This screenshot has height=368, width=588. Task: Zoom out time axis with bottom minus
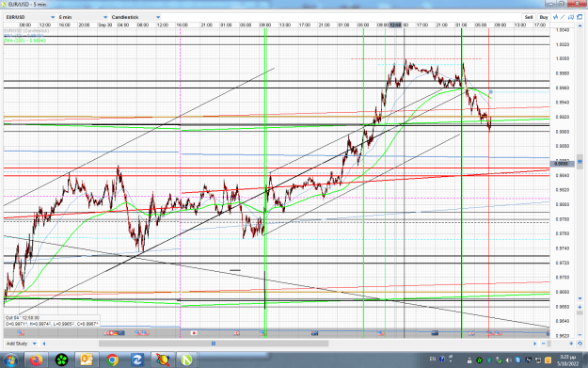click(544, 344)
